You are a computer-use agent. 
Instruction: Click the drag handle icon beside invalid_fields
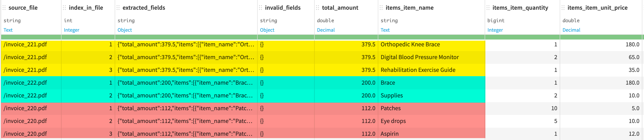pyautogui.click(x=260, y=8)
